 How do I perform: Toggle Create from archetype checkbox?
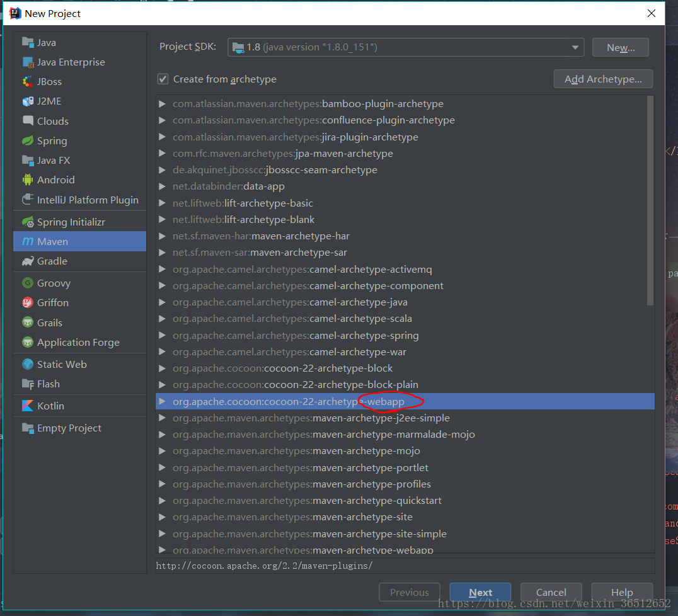pos(163,79)
